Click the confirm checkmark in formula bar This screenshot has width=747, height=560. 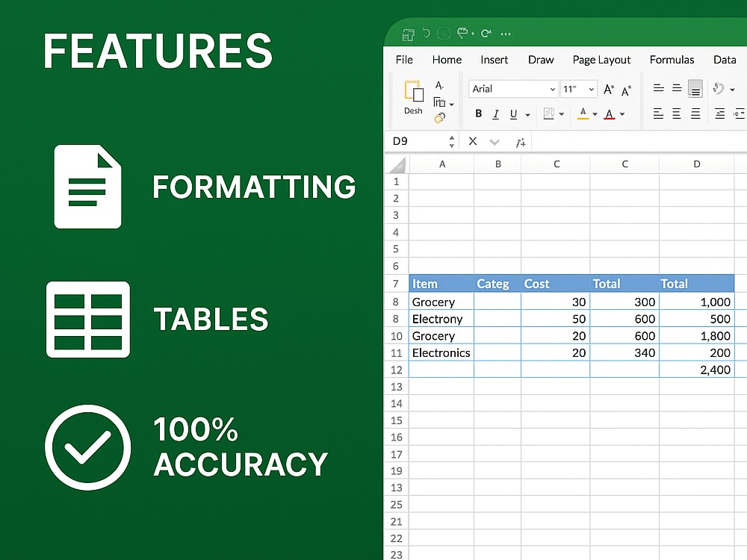pyautogui.click(x=495, y=142)
